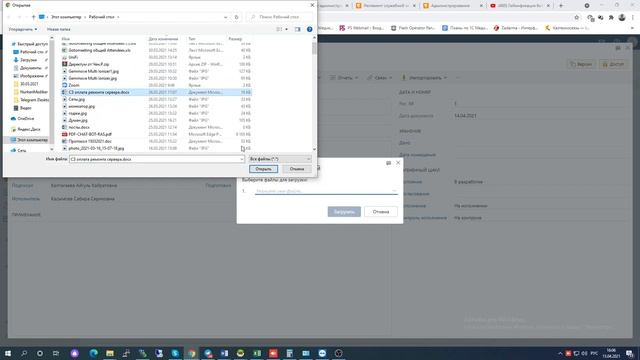Image resolution: width=640 pixels, height=360 pixels.
Task: Change the file list view icon
Action: point(279,29)
